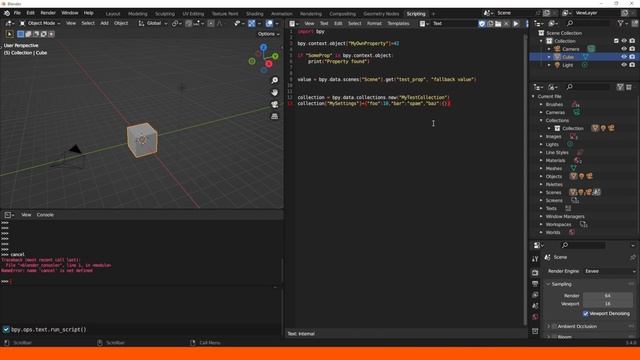Select Light object in outliner
Image resolution: width=640 pixels, height=360 pixels.
pos(567,65)
